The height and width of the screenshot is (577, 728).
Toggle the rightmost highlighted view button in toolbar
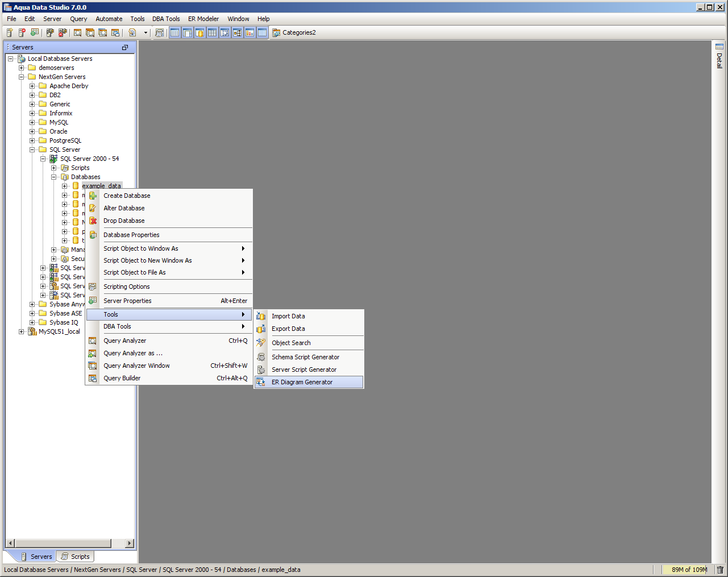[262, 32]
